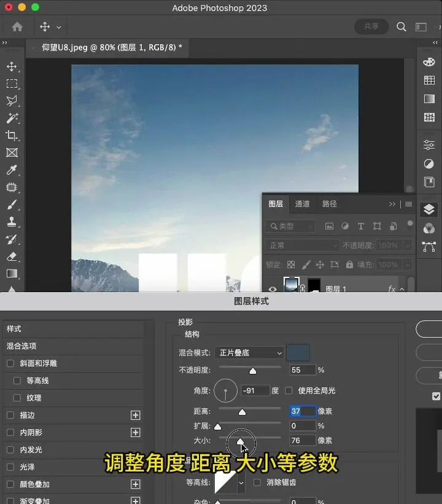Filter layers by pixel layer icon
Image resolution: width=442 pixels, height=504 pixels.
coord(329,227)
